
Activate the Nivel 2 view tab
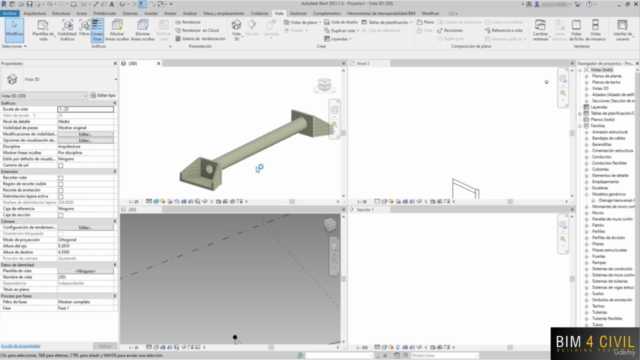tap(363, 64)
